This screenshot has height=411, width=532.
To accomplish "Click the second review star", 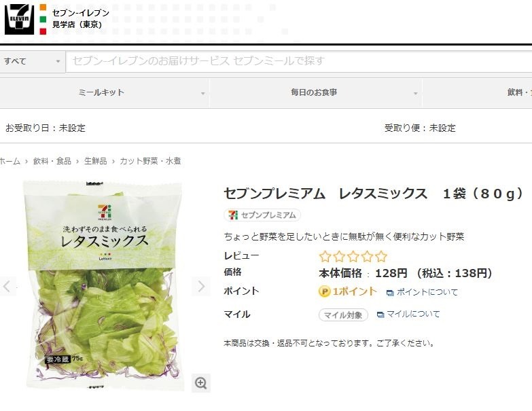I will coord(339,256).
